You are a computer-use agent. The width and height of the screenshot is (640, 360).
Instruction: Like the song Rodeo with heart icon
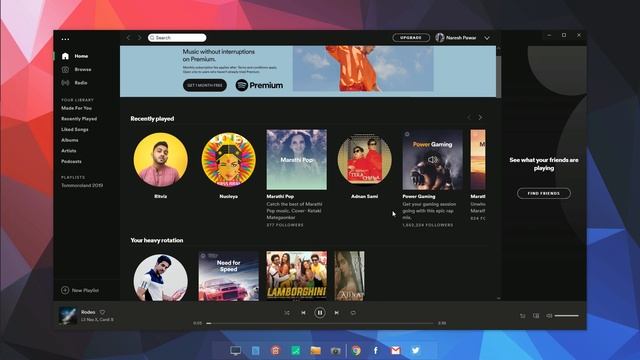pos(102,312)
